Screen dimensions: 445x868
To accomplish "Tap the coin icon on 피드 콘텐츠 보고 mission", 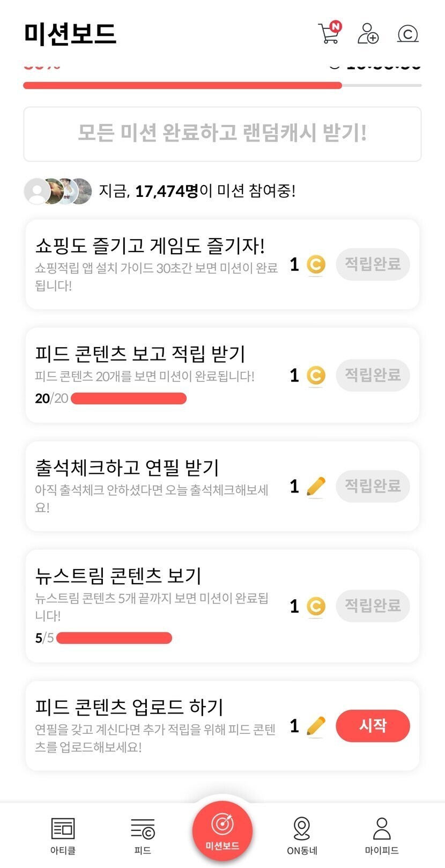I will [x=316, y=375].
